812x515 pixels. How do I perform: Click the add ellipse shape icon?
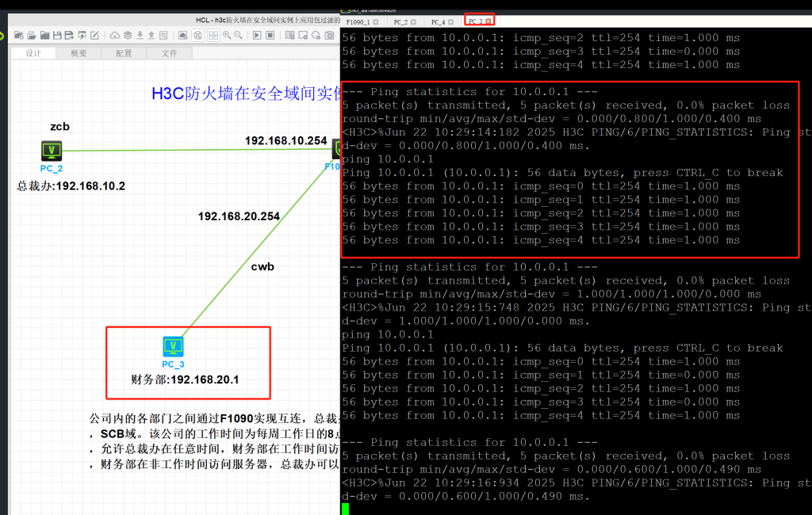(316, 35)
